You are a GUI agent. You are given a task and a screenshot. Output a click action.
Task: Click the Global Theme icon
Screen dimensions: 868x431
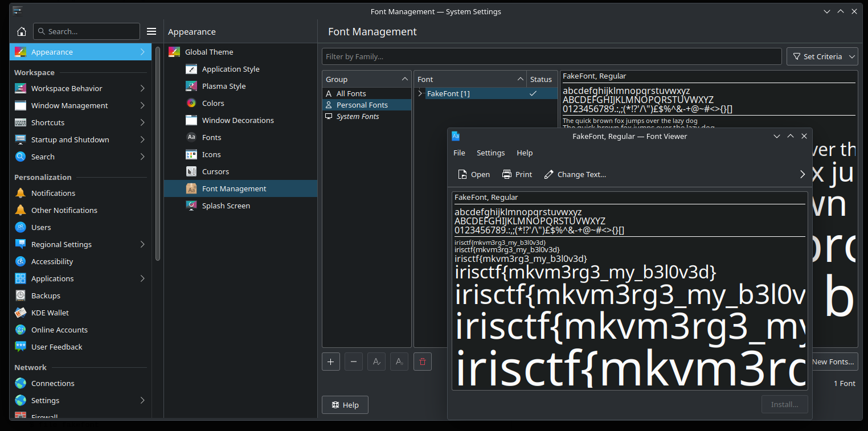174,52
